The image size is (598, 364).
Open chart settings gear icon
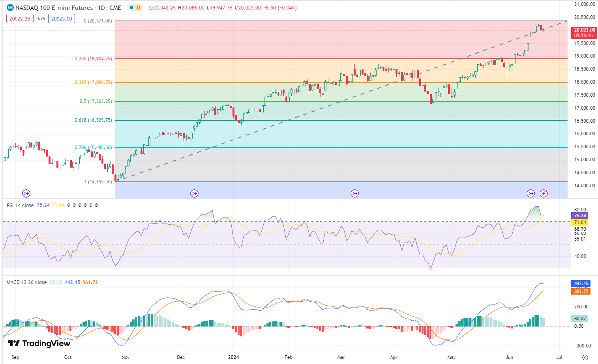pyautogui.click(x=585, y=357)
